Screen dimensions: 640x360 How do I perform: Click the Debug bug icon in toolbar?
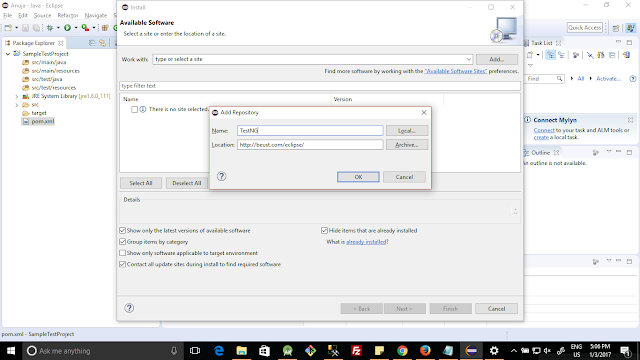49,28
